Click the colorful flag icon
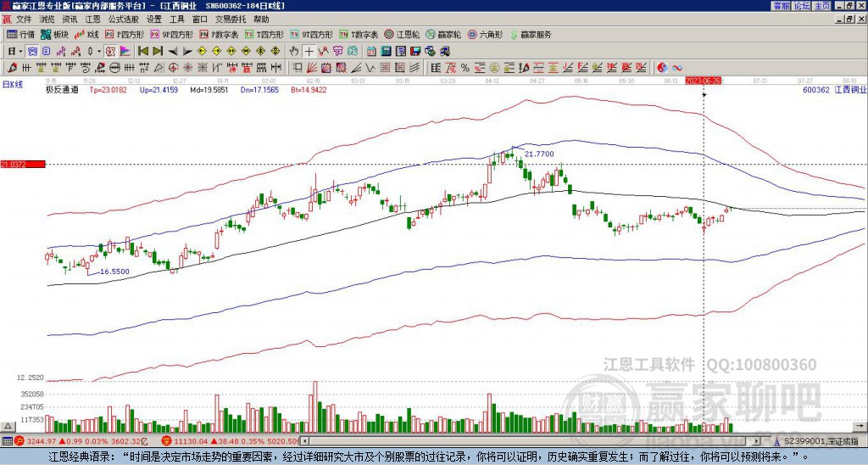 (x=125, y=52)
